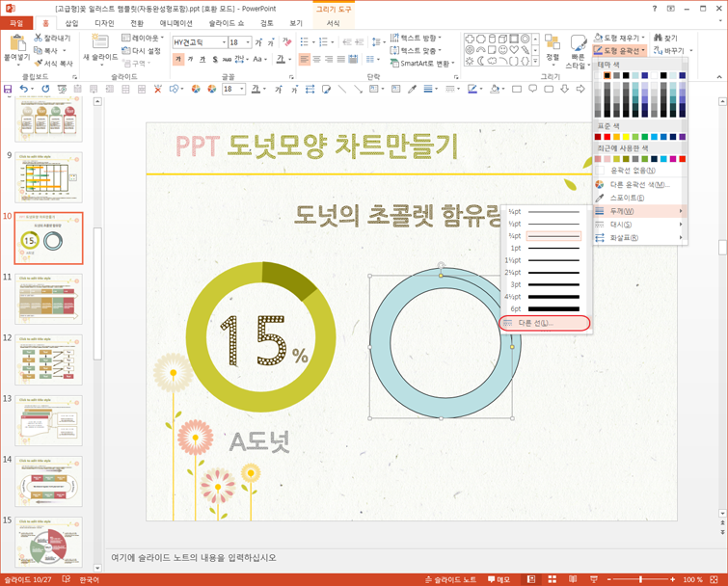Screen dimensions: 728x586
Task: Enable left text alignment in Paragraph group
Action: click(x=305, y=59)
